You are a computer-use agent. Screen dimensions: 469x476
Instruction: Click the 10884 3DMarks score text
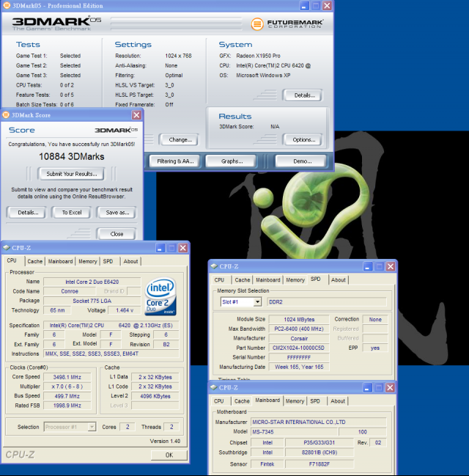pos(72,157)
